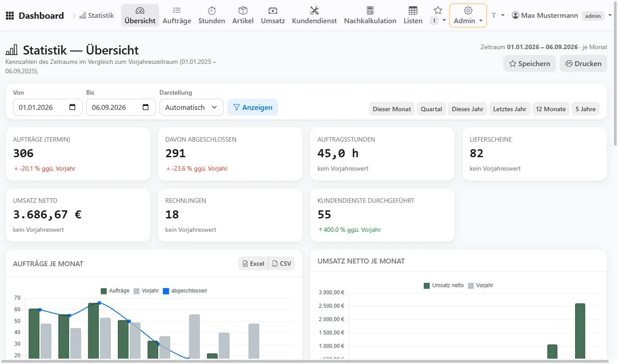Expand the T dropdown menu
618x364 pixels.
[498, 15]
